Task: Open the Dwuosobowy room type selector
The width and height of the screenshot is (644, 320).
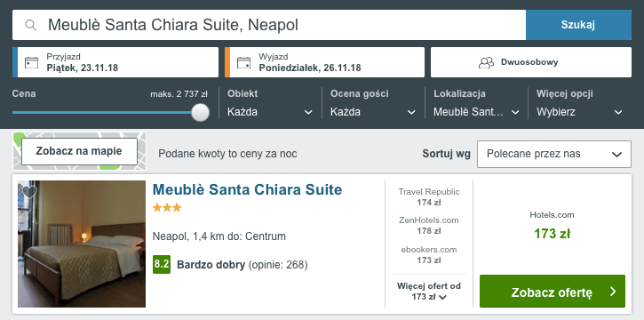Action: tap(531, 62)
